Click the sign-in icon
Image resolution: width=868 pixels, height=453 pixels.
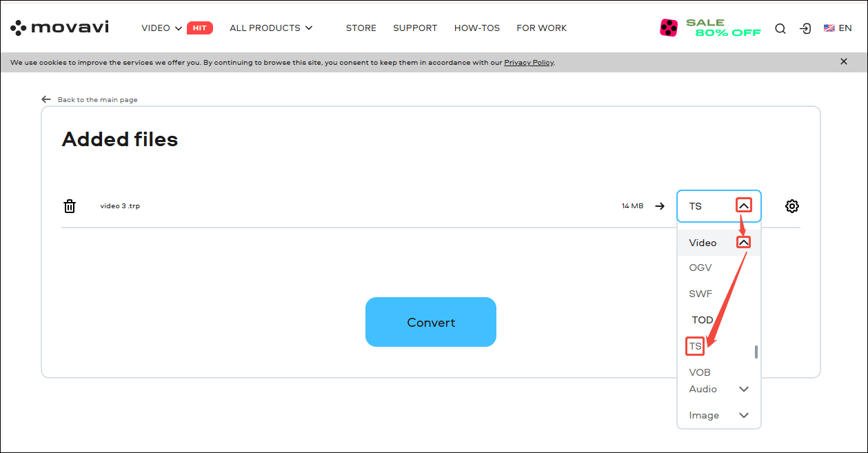click(x=805, y=28)
